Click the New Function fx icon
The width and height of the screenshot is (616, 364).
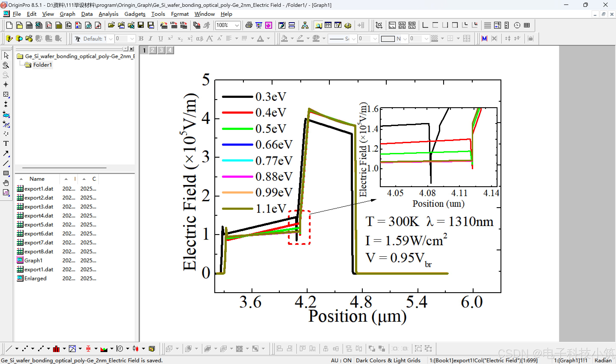68,25
